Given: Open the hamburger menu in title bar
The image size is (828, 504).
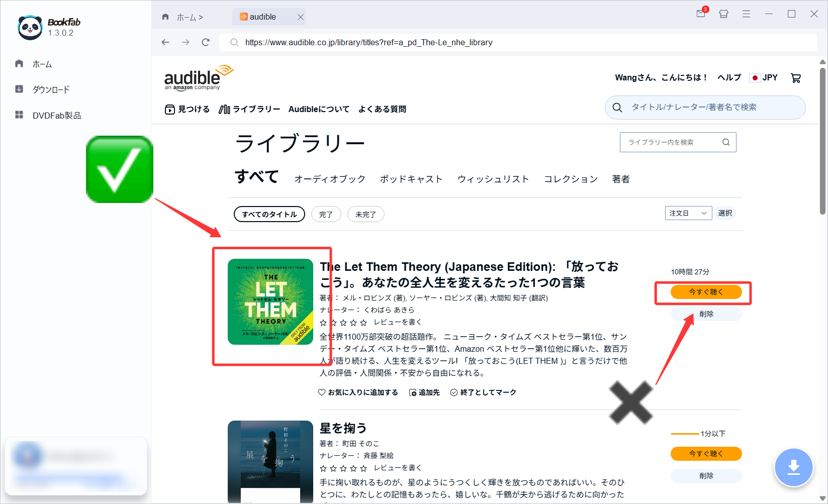Looking at the screenshot, I should click(x=746, y=14).
